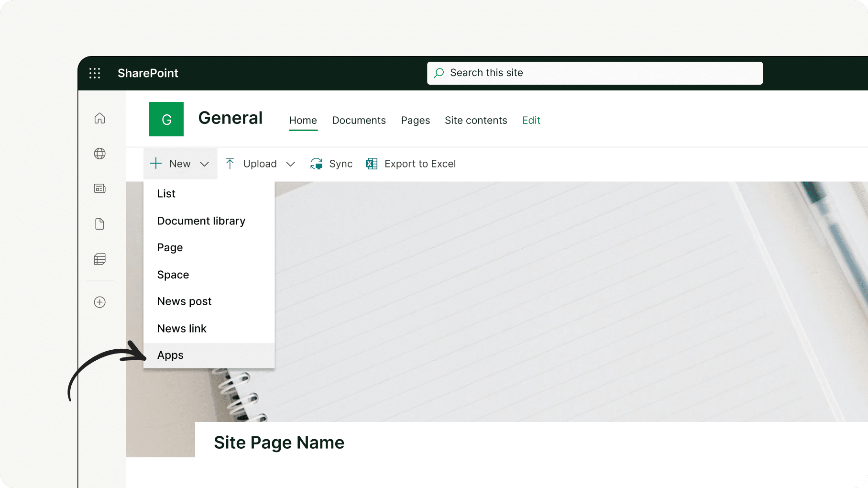This screenshot has width=868, height=488.
Task: Expand the Upload dropdown chevron
Action: coord(290,164)
